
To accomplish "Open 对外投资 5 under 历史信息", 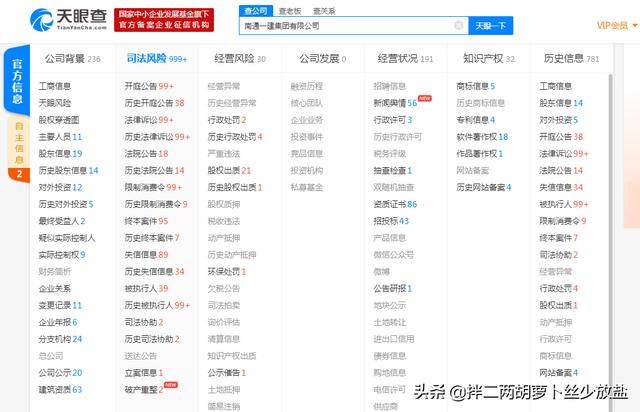I will click(559, 120).
